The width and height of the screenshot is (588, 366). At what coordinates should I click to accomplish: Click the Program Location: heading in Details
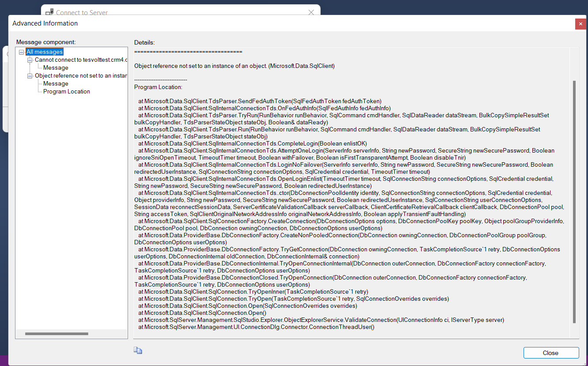click(x=158, y=87)
